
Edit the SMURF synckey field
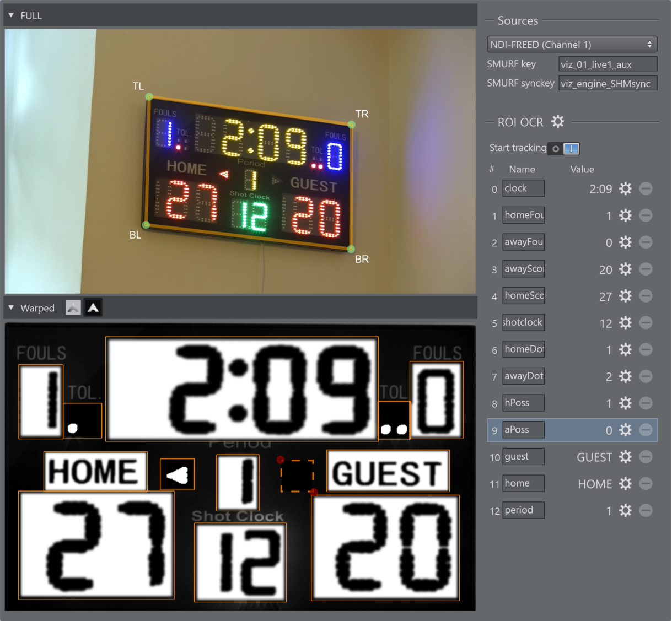tap(608, 84)
